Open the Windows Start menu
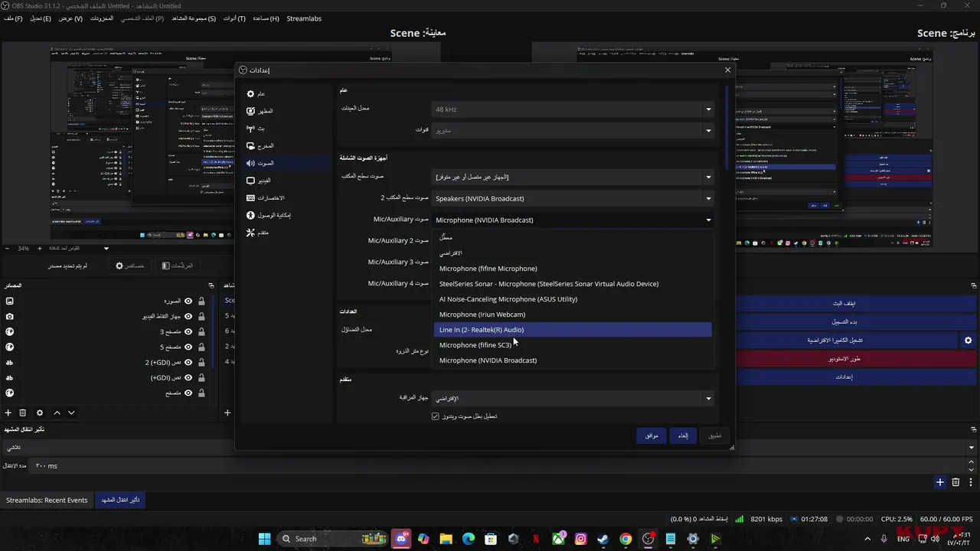 [x=264, y=539]
